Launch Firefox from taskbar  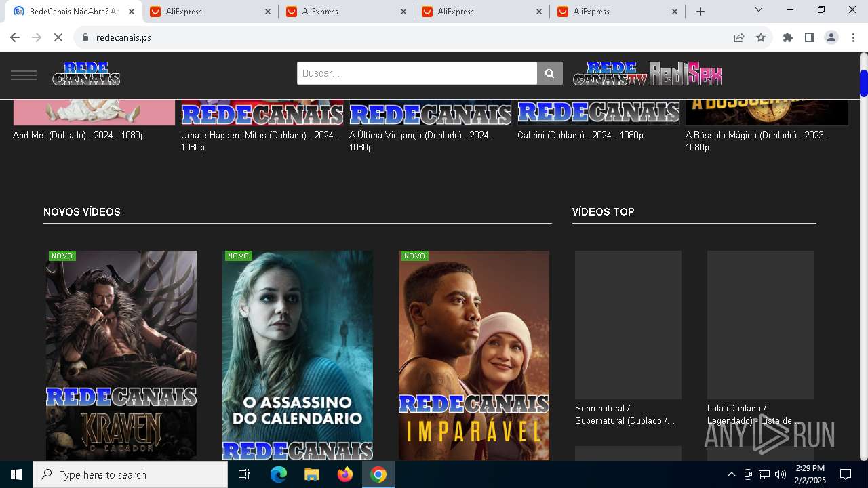pyautogui.click(x=345, y=474)
